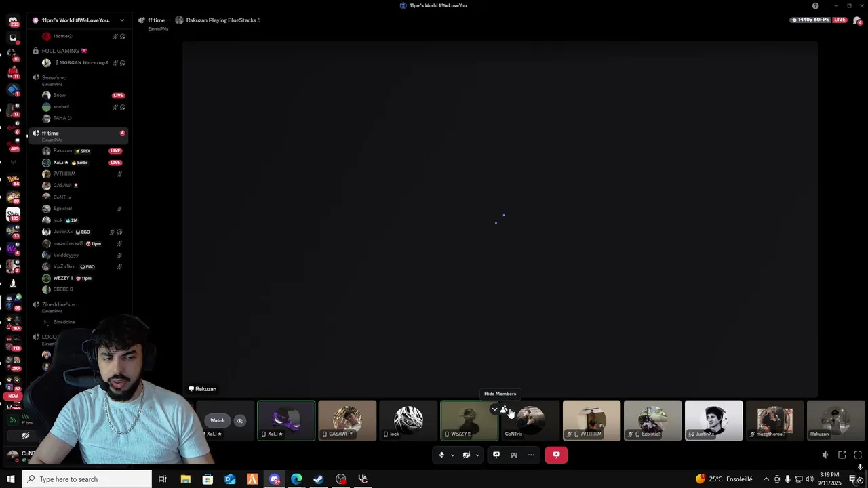
Task: Select mezothereal1 participant tile
Action: 774,421
